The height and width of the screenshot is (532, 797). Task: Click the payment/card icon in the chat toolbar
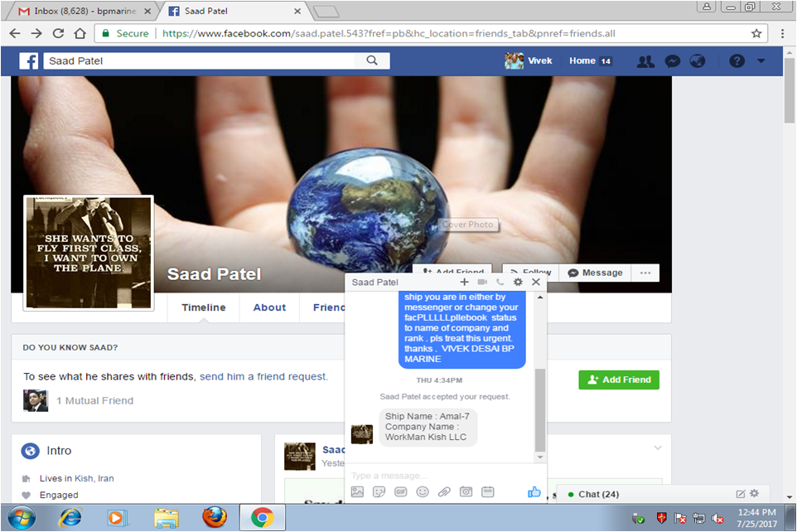pos(487,492)
